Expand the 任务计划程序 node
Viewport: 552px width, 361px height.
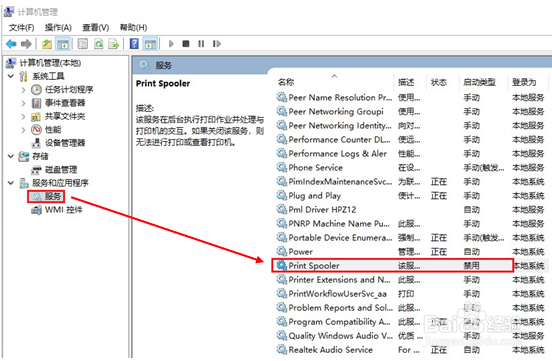point(24,90)
